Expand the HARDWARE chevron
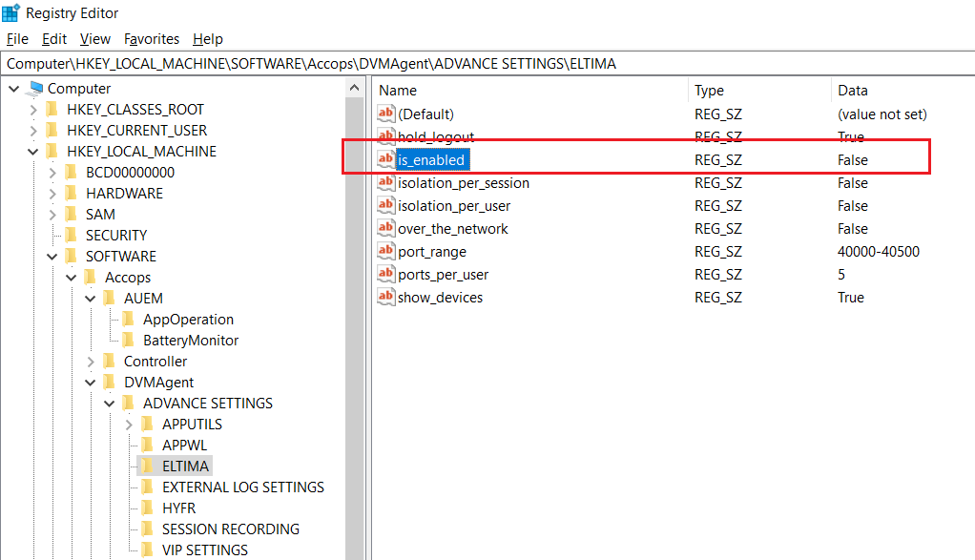 52,194
